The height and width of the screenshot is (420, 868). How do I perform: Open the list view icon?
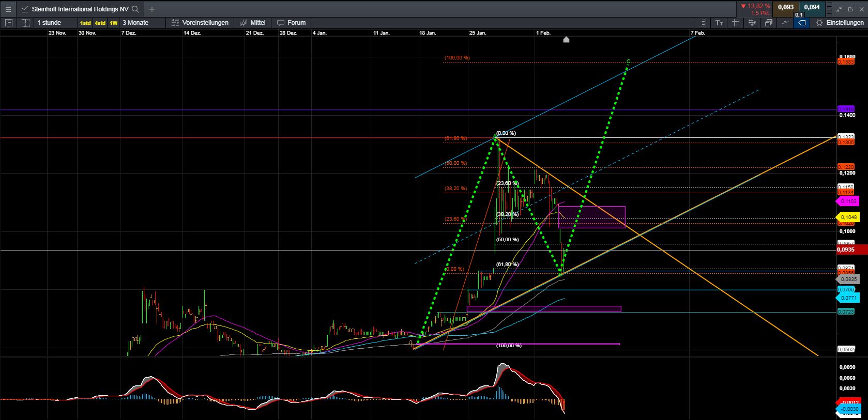[x=8, y=23]
